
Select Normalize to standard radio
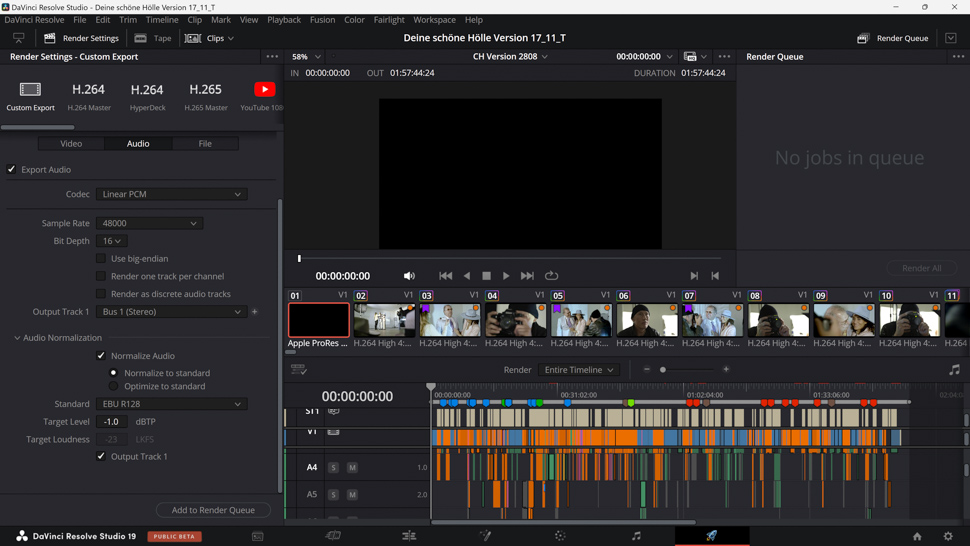[113, 373]
